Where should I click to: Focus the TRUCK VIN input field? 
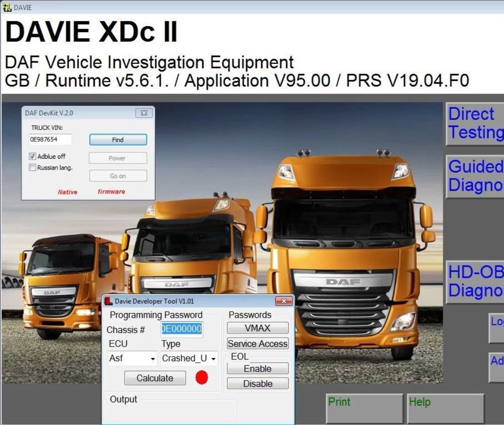(x=50, y=139)
